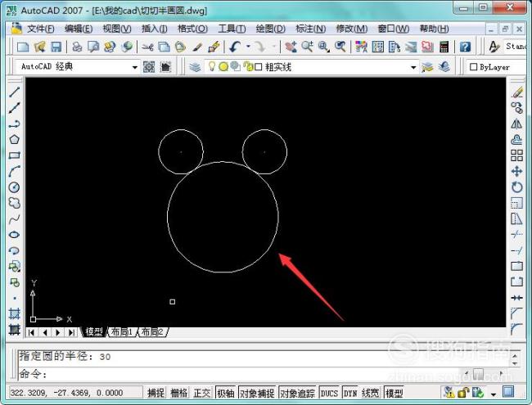Select the Fillet tool
The image size is (532, 405).
tap(516, 329)
